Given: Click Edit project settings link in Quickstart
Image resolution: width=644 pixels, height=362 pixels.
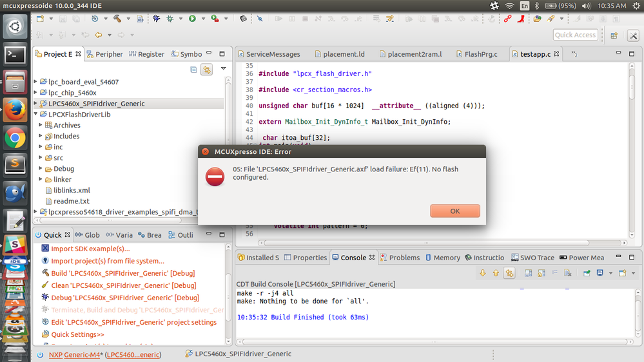Looking at the screenshot, I should point(133,322).
